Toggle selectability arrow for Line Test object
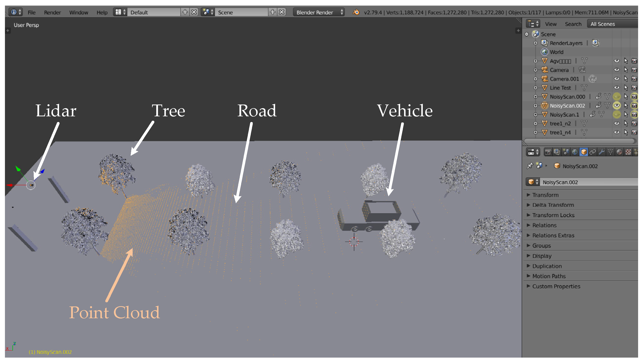Image resolution: width=644 pixels, height=363 pixels. (x=626, y=88)
